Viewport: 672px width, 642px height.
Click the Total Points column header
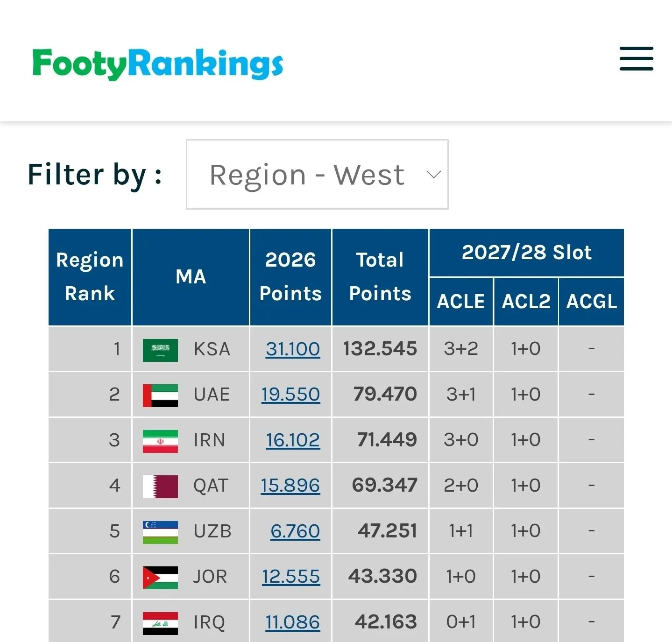click(380, 277)
